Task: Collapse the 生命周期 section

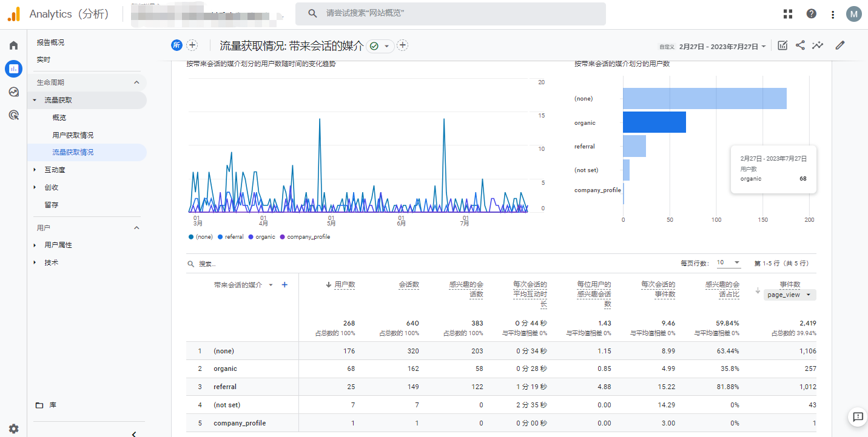Action: 136,82
